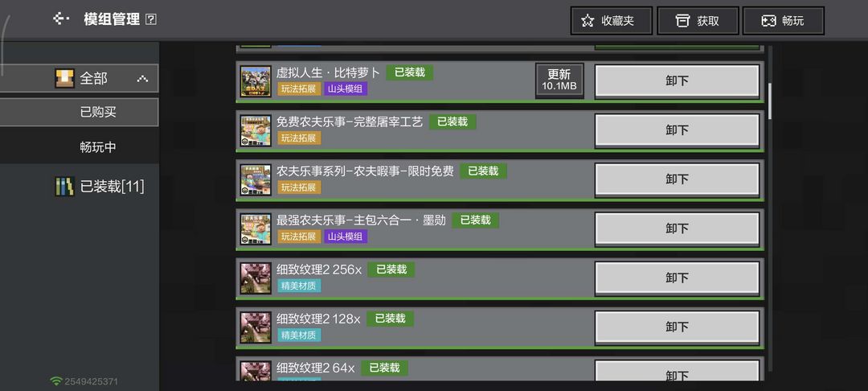868x391 pixels.
Task: Click 卸下 for 最强农夫乐事-主包六合一
Action: [x=677, y=228]
